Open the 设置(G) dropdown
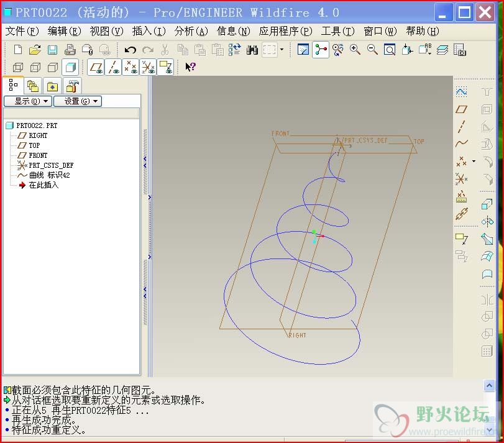Screen dimensions: 504x443 coord(78,101)
